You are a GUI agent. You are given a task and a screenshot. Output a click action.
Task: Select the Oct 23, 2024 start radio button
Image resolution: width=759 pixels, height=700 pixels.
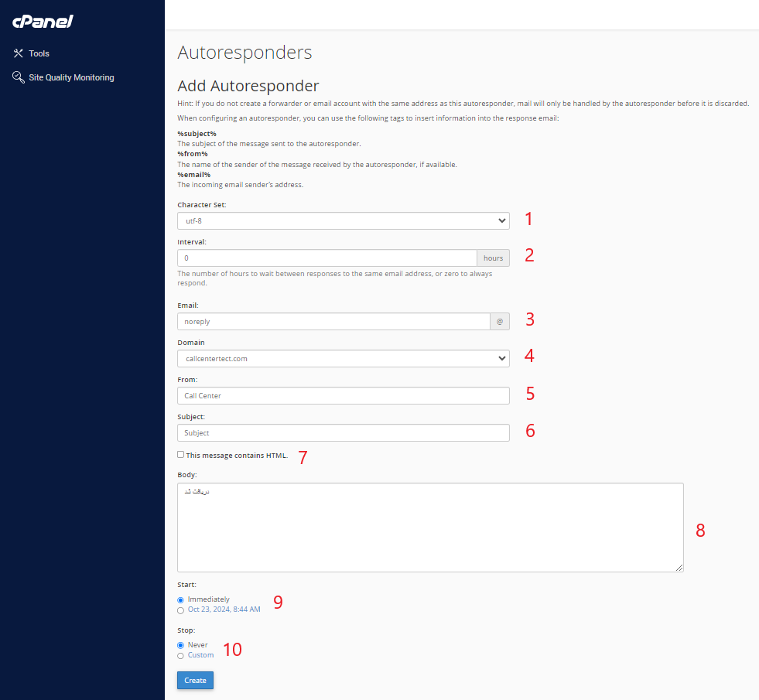(181, 610)
